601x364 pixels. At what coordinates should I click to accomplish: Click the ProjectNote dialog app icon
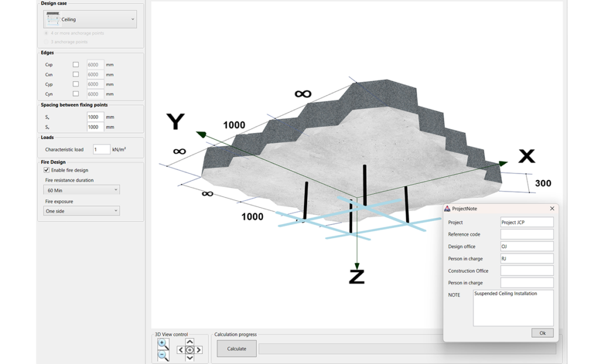point(447,209)
